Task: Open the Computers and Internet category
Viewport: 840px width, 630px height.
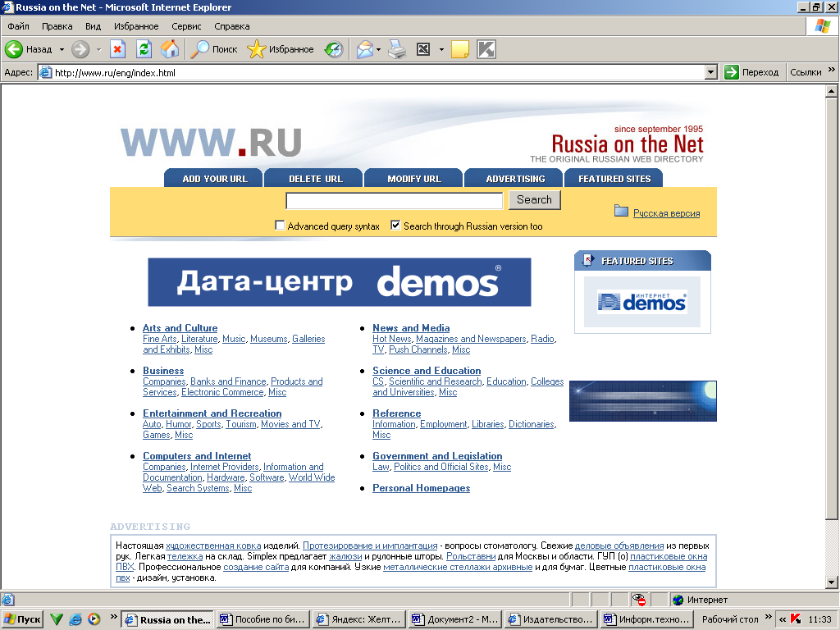Action: pos(197,456)
